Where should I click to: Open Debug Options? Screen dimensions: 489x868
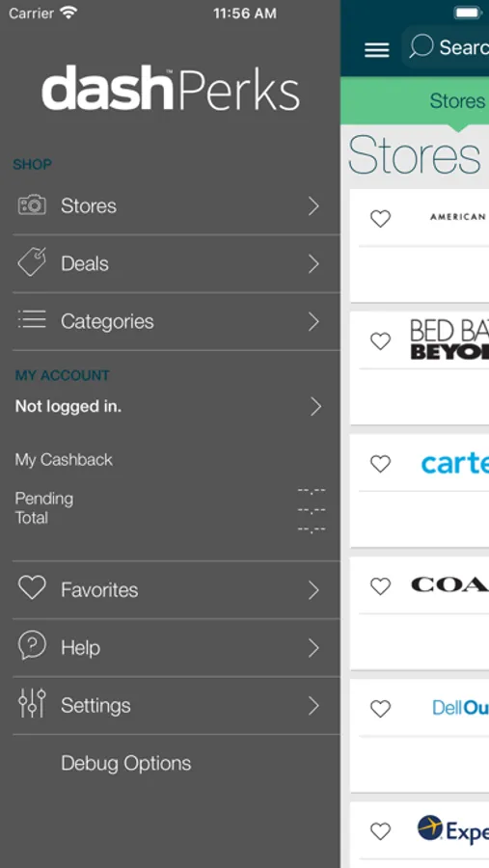click(125, 764)
